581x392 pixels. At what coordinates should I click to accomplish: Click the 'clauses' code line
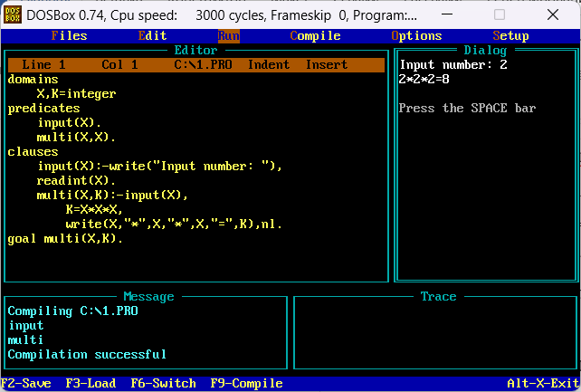click(x=33, y=151)
